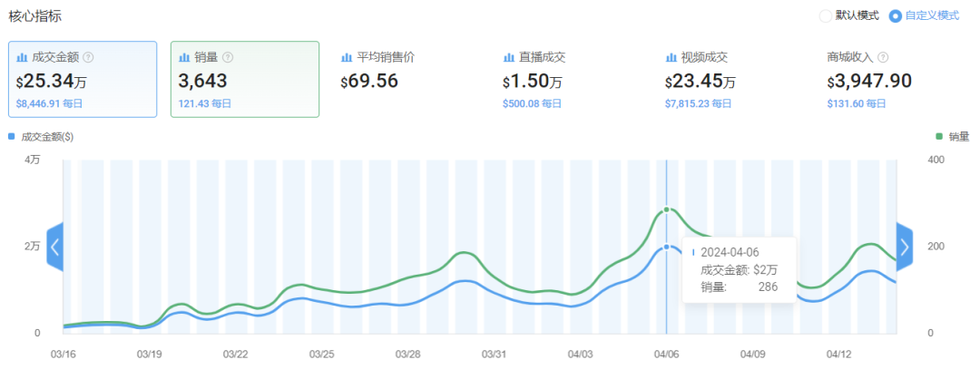
Task: Click the green data point at 04/06 peak
Action: pos(667,209)
